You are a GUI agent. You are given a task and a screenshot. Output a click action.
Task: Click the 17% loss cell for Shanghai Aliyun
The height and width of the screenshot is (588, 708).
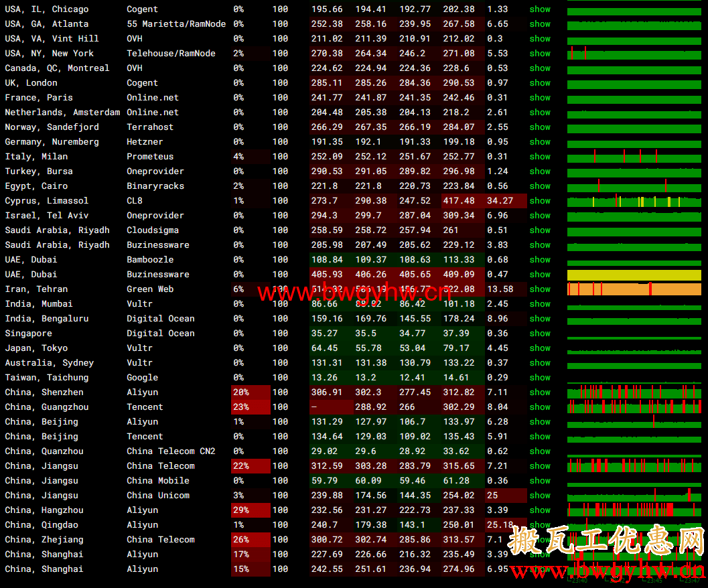251,555
